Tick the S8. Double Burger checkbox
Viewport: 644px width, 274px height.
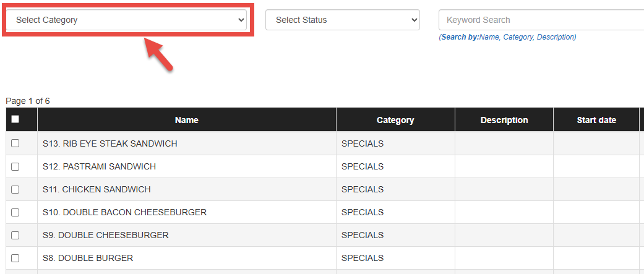tap(15, 258)
